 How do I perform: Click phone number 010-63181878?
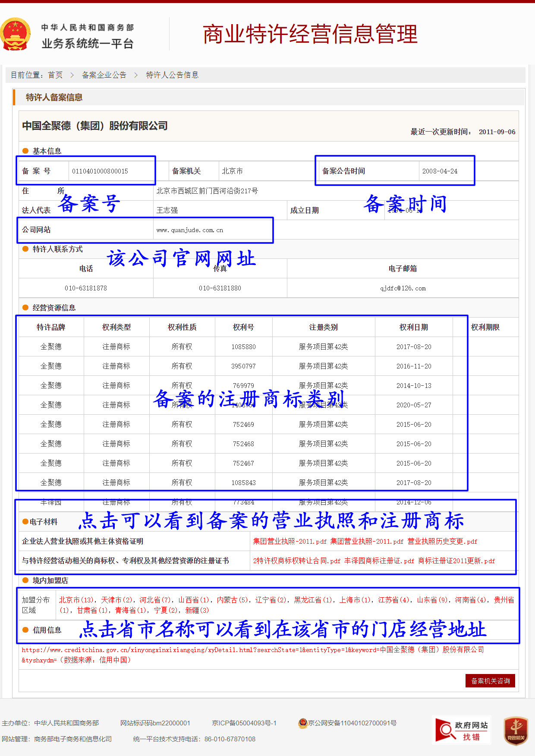coord(86,288)
